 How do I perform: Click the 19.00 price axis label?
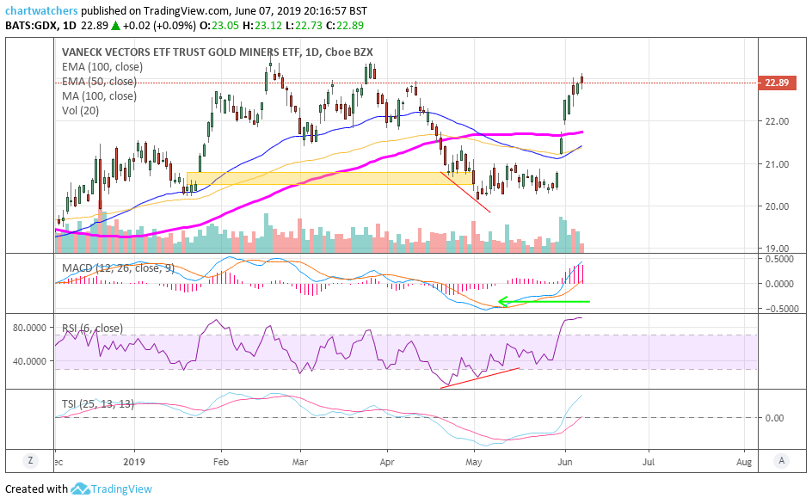pyautogui.click(x=777, y=248)
